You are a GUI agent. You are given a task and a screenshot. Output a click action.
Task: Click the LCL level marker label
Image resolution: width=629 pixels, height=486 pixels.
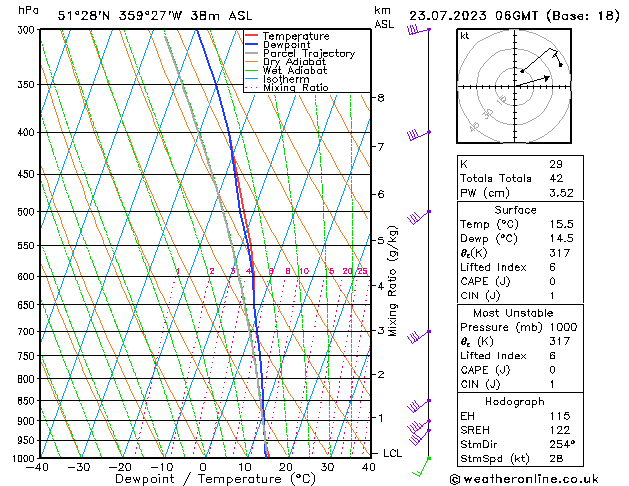[x=392, y=453]
